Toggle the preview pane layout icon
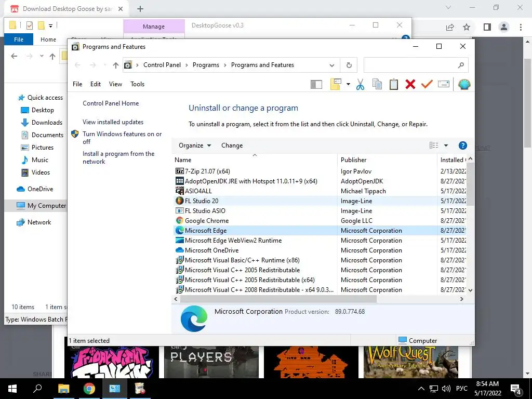Screen dimensions: 532x399 click(316, 85)
